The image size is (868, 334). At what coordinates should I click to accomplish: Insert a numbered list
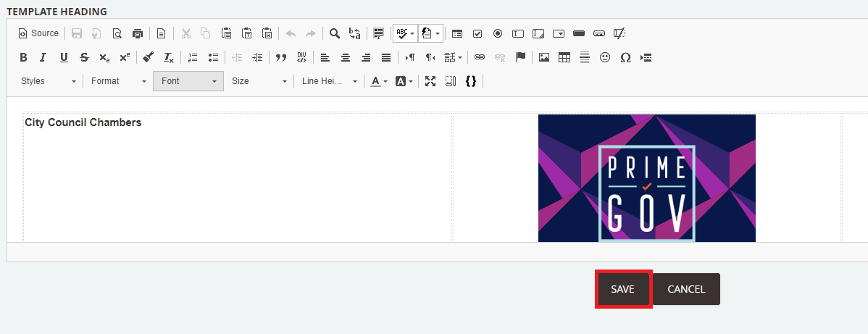point(193,57)
